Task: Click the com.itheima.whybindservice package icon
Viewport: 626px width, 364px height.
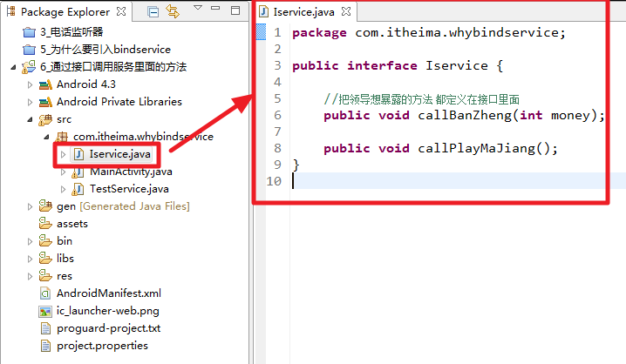Action: tap(62, 137)
